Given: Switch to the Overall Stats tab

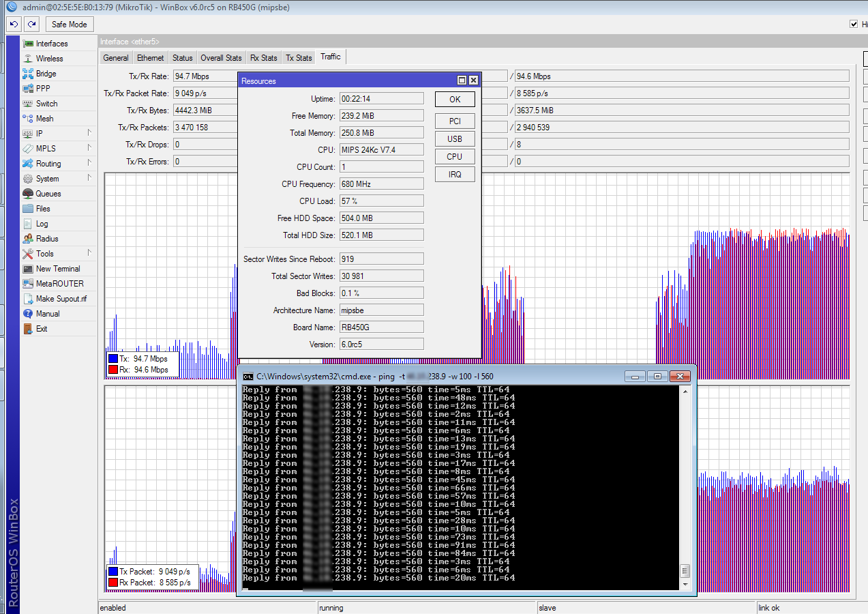Looking at the screenshot, I should [x=221, y=58].
